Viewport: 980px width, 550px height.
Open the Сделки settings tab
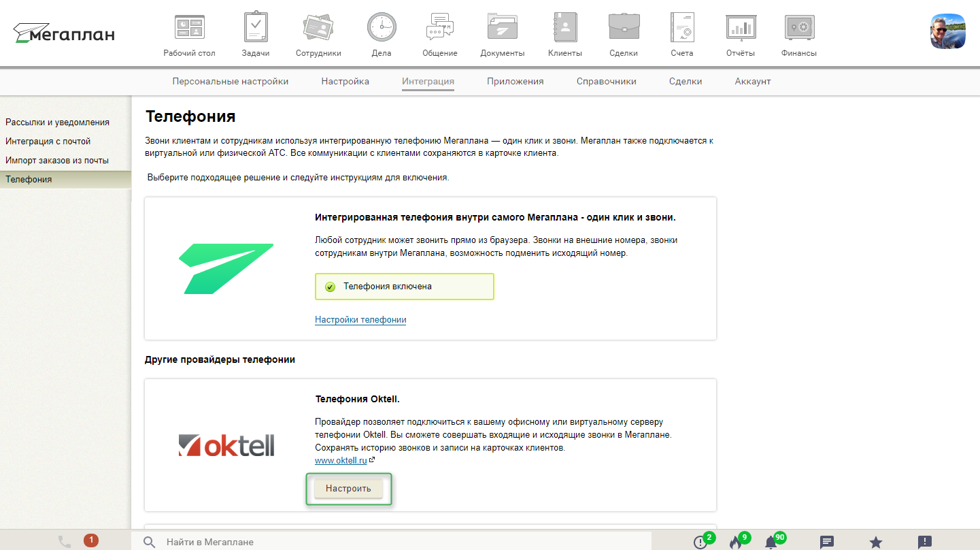coord(686,81)
